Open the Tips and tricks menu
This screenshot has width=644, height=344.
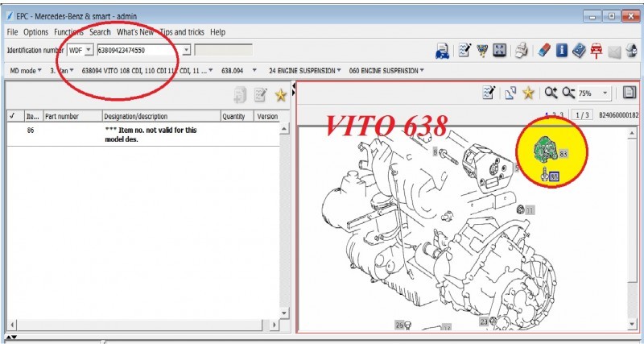pos(182,32)
